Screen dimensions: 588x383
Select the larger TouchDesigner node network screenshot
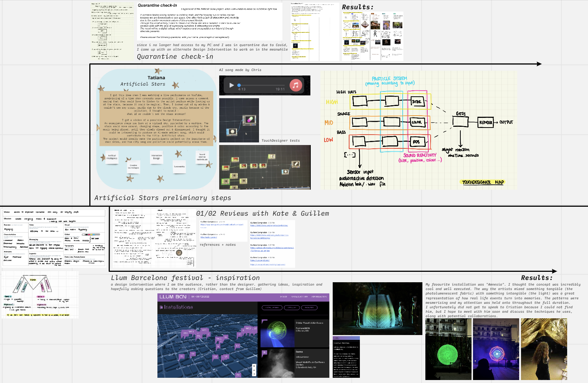pyautogui.click(x=265, y=167)
